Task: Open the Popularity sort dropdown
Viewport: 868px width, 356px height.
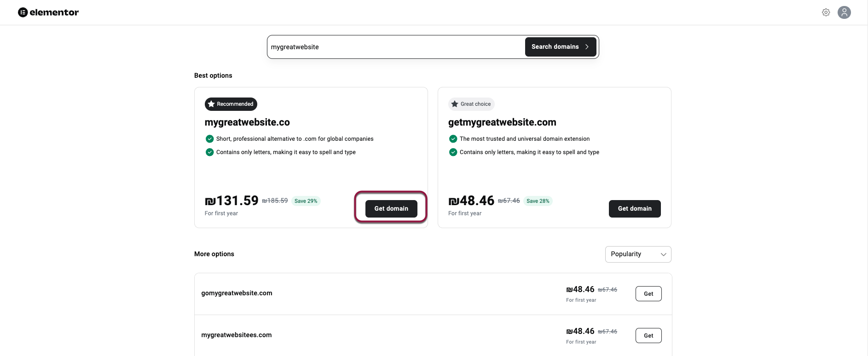Action: 638,254
